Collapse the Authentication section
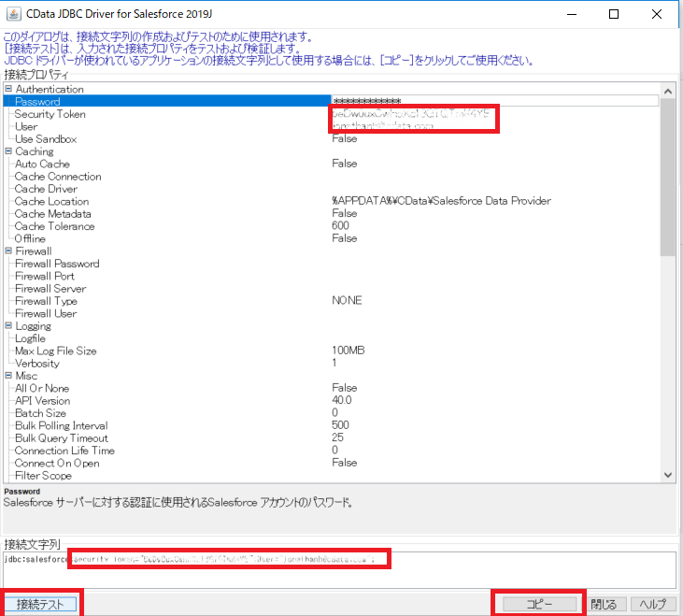Viewport: 683px width, 616px height. point(8,89)
